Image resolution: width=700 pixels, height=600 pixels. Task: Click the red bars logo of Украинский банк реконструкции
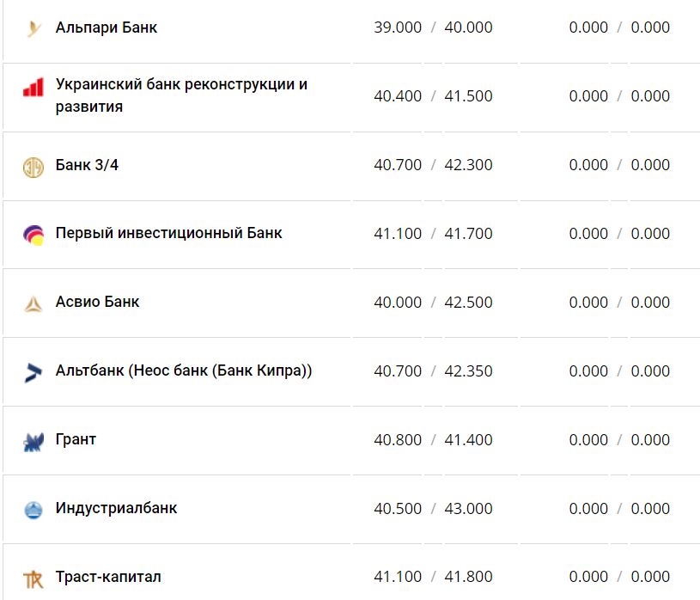pyautogui.click(x=33, y=88)
